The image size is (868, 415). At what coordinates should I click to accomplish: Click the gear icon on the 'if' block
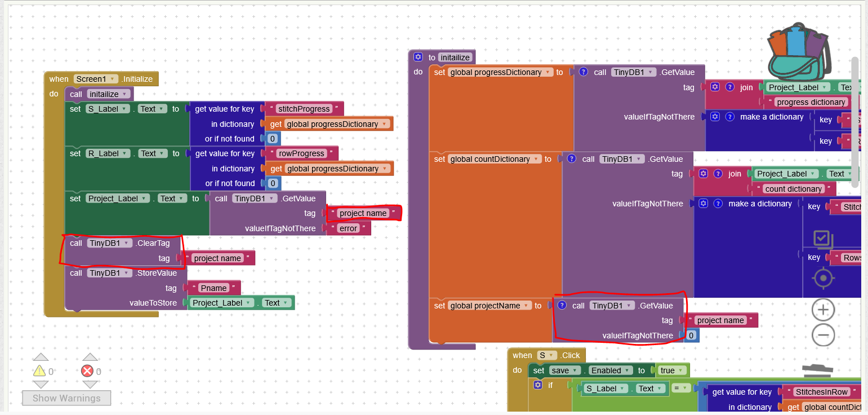coord(537,385)
